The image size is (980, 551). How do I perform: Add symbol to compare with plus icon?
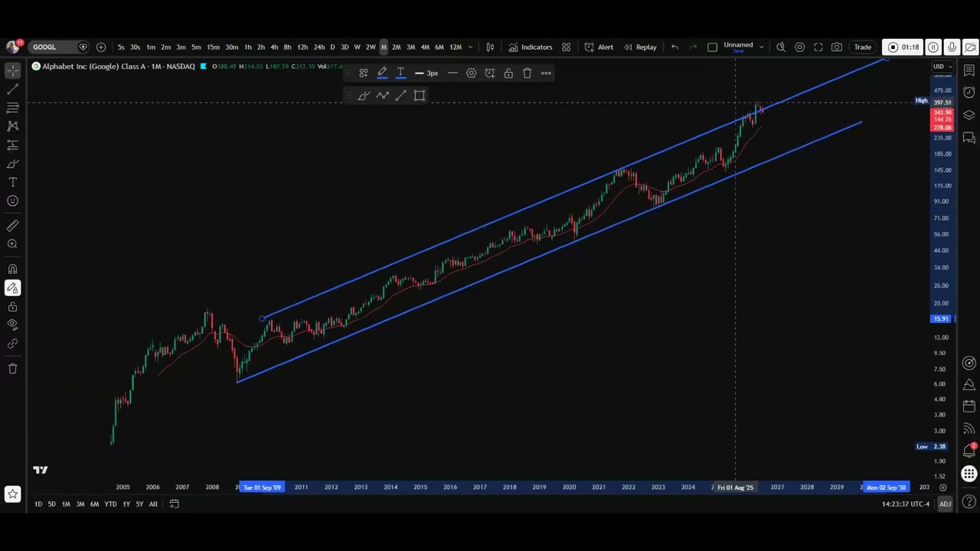point(101,47)
